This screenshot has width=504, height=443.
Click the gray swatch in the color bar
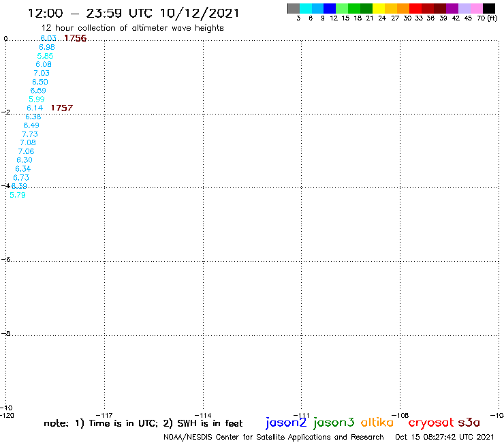point(294,9)
